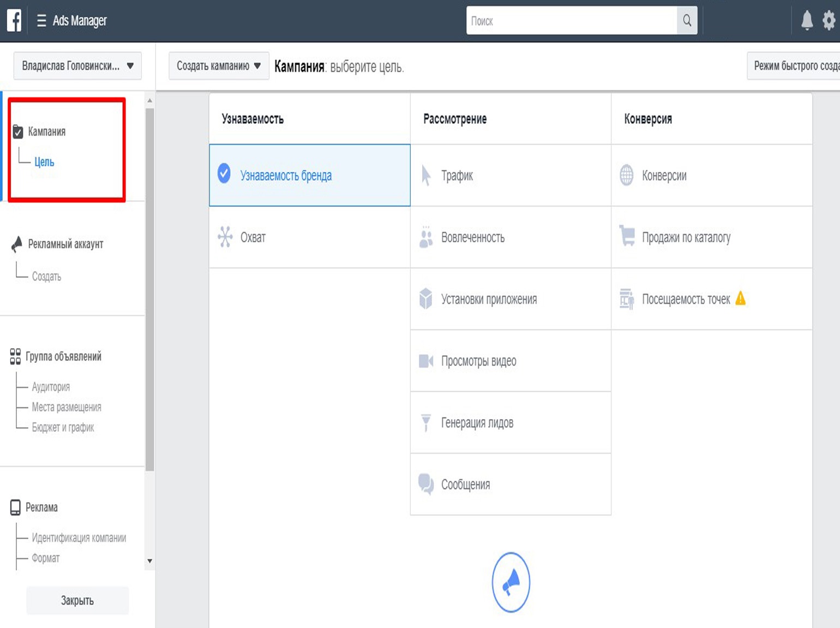Select the Трафик objective
Viewport: 840px width, 628px height.
coord(457,176)
